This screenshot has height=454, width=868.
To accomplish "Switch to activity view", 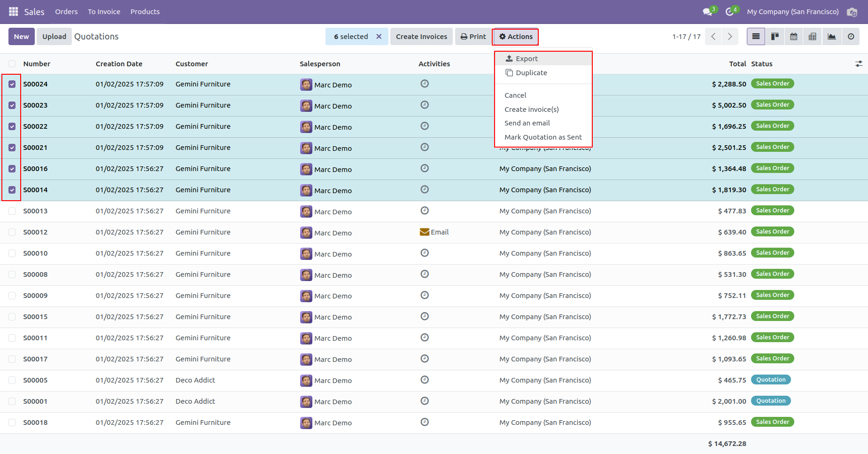I will pos(851,37).
